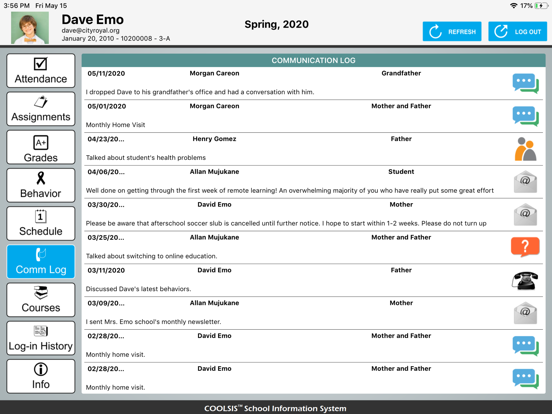552x414 pixels.
Task: Tap parent meeting icon for Henry Gomez entry
Action: click(525, 149)
